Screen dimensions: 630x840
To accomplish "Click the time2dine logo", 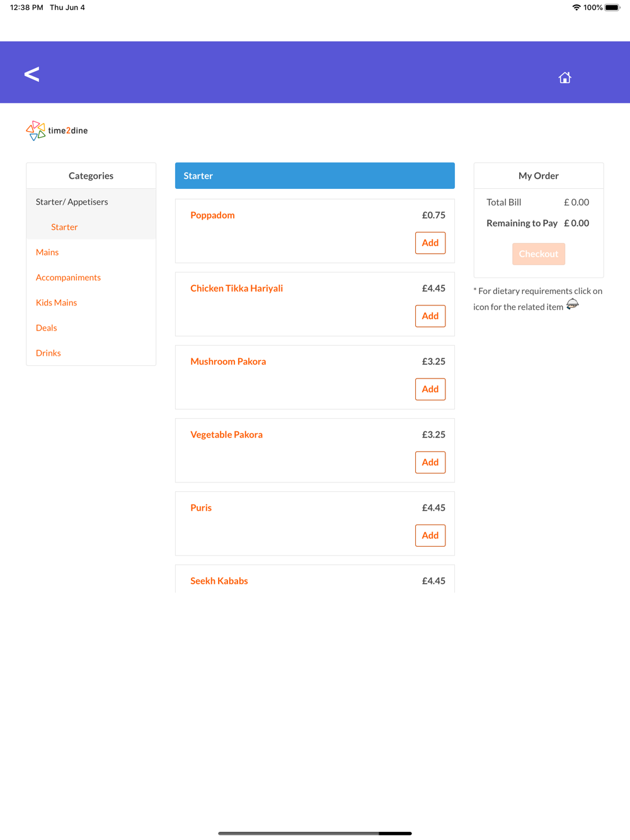I will pyautogui.click(x=57, y=131).
